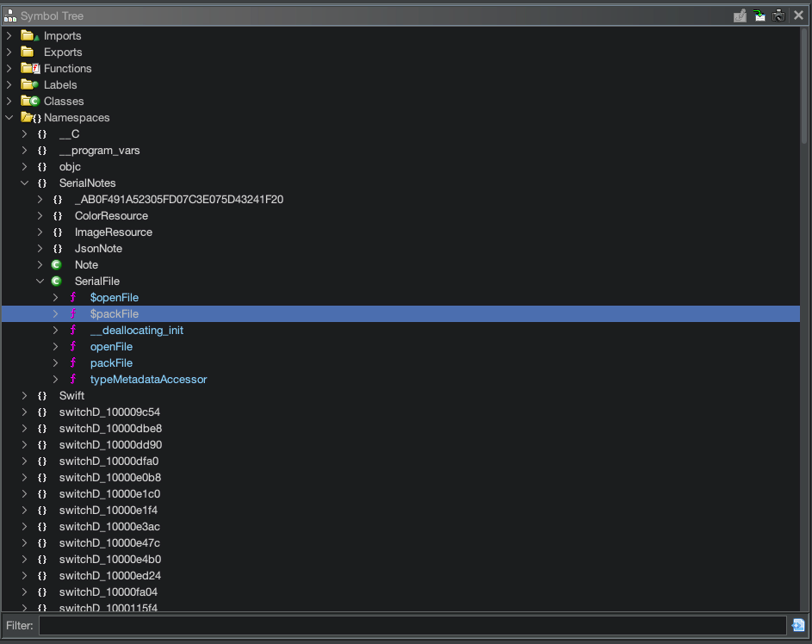Collapse the Namespaces tree node

click(x=9, y=118)
